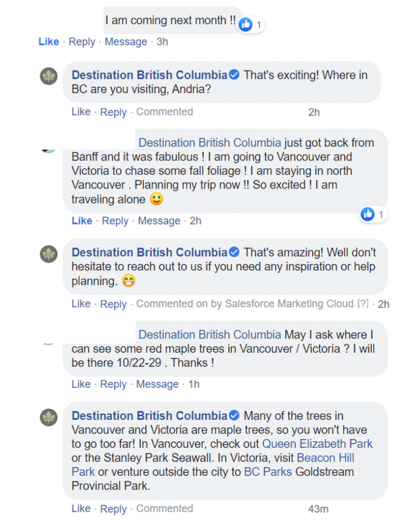Click the Destination BC avatar beside 'That's amazing' reply

tap(49, 254)
